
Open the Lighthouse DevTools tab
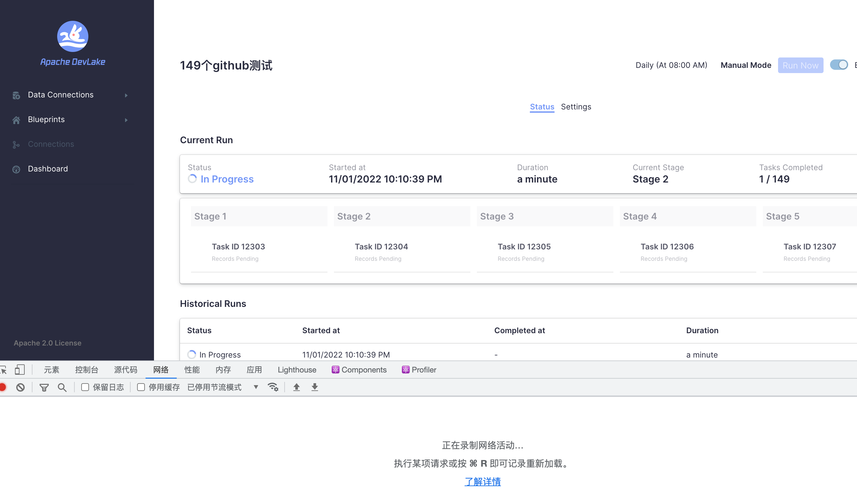tap(297, 370)
